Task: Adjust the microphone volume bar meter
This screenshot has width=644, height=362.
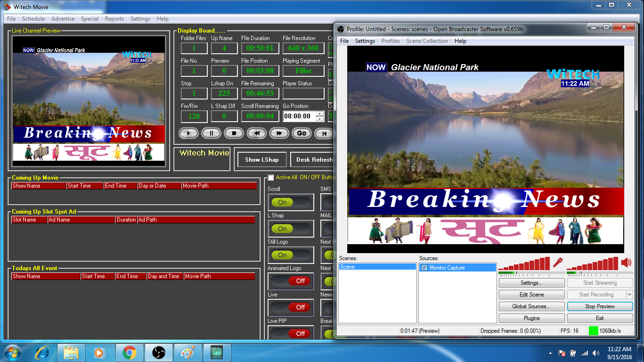Action: pyautogui.click(x=524, y=263)
